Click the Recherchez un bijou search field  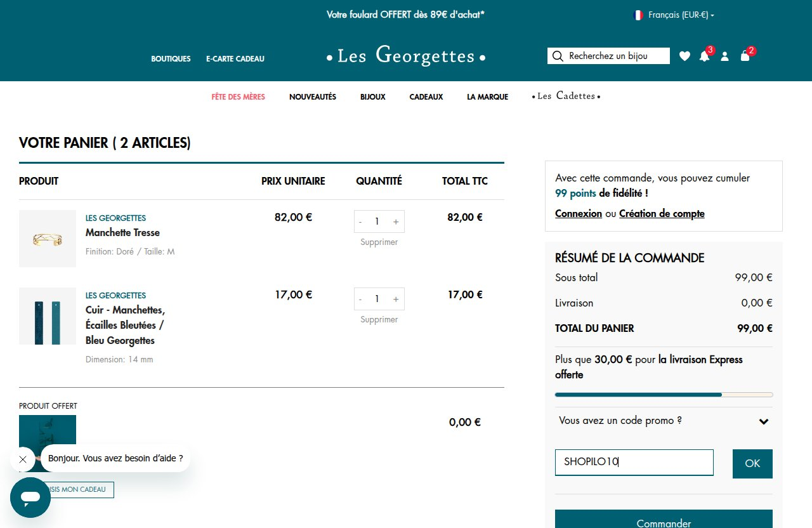click(608, 56)
